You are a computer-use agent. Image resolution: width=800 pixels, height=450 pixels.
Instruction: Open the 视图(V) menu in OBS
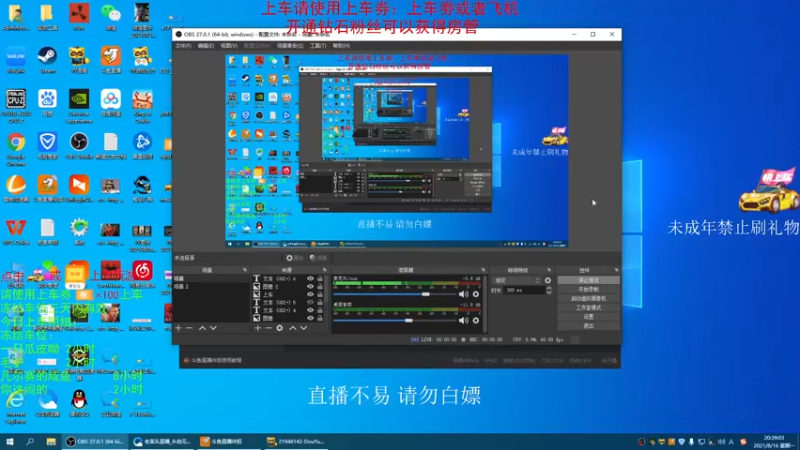[x=229, y=46]
